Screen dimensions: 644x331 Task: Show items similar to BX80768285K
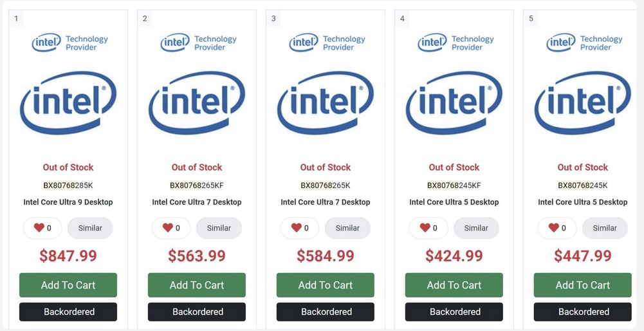pyautogui.click(x=90, y=228)
